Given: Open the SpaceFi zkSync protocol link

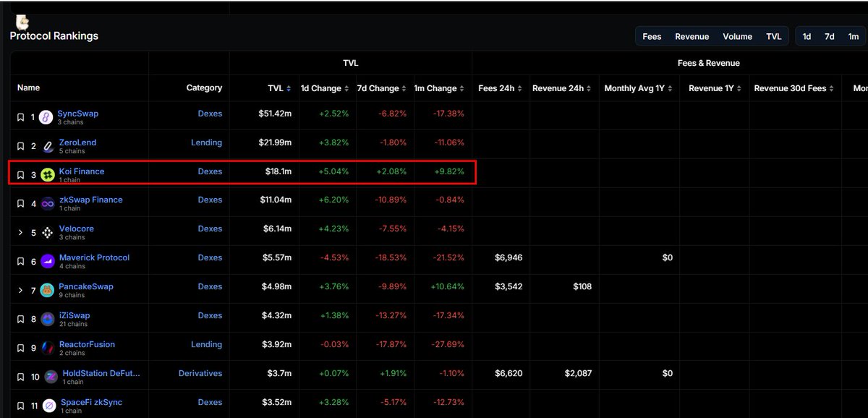Looking at the screenshot, I should coord(93,402).
